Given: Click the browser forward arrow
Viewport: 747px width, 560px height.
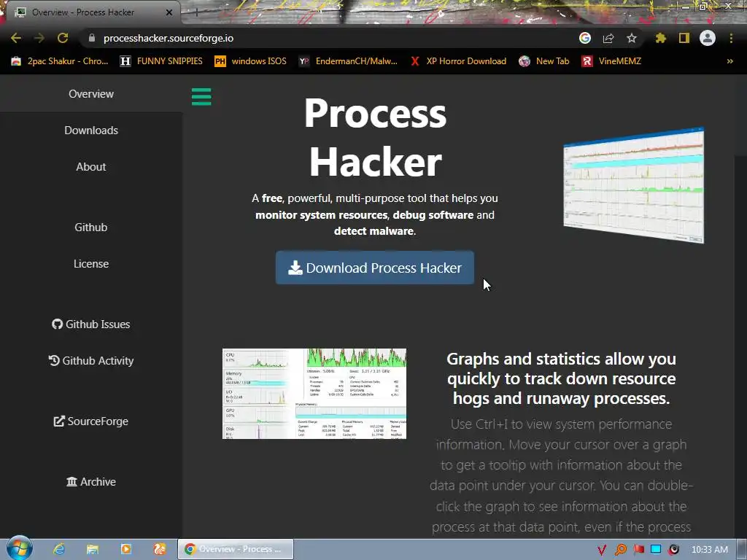Looking at the screenshot, I should (39, 38).
